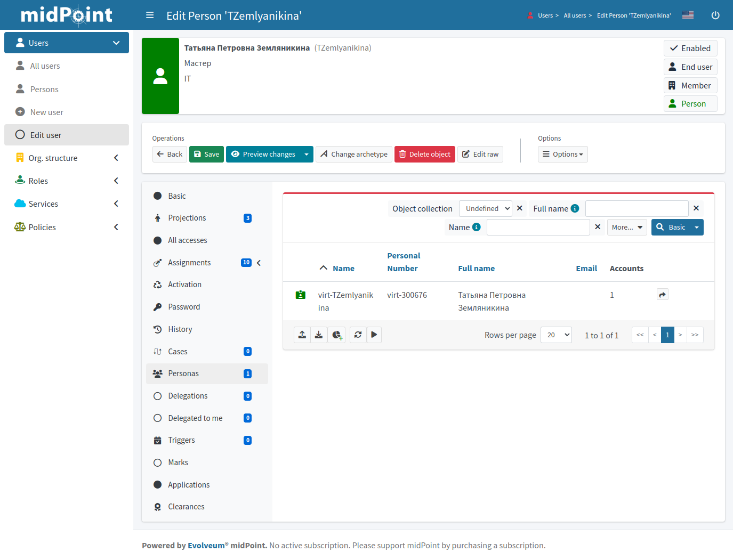Viewport: 733px width, 560px height.
Task: Collapse the Users sidebar section
Action: tap(67, 43)
